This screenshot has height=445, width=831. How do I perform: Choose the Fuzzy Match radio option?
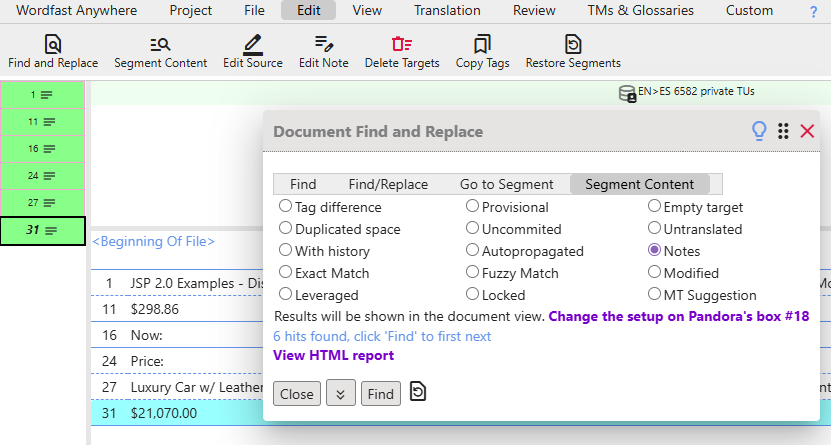472,272
